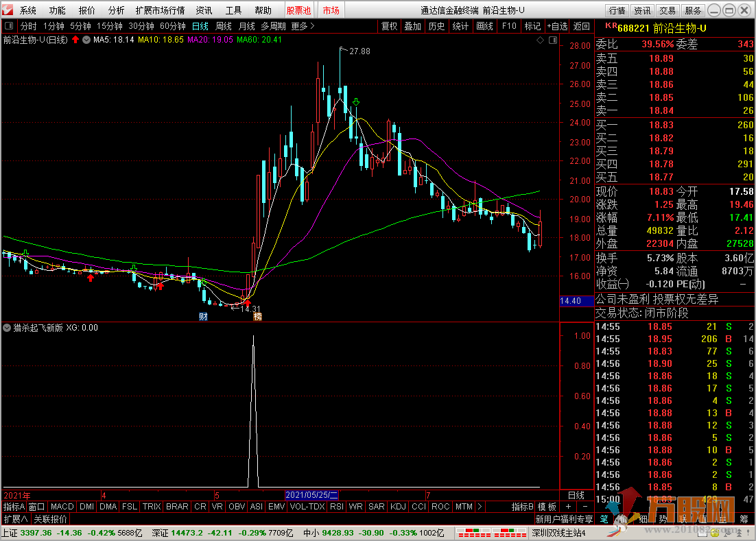Image resolution: width=756 pixels, height=541 pixels.
Task: Open the 猎杀起飞新版 indicator dropdown circle
Action: pos(7,328)
